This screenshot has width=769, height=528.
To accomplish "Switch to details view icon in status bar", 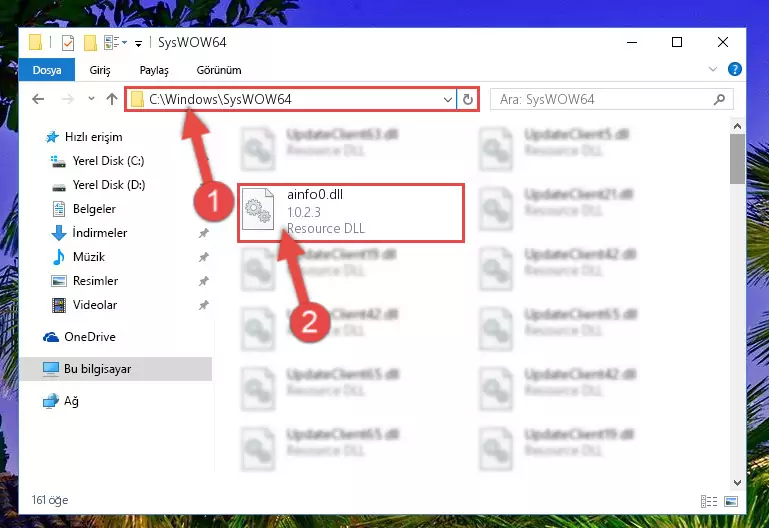I will tap(709, 501).
